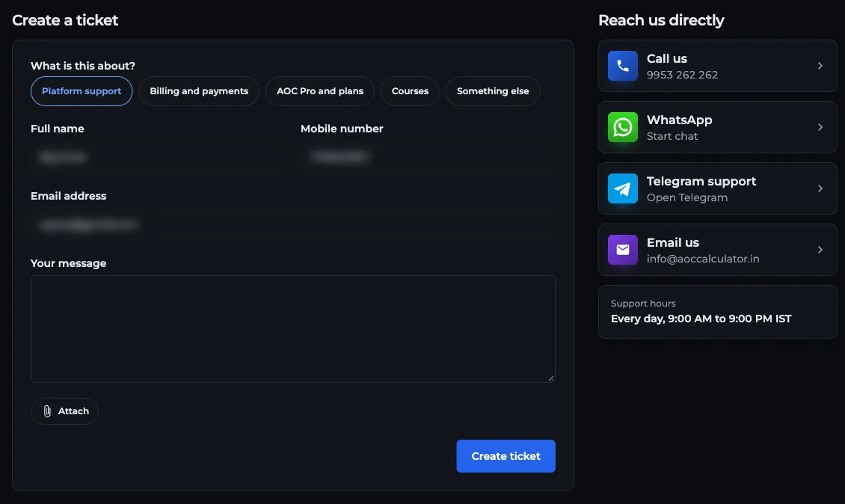Image resolution: width=845 pixels, height=504 pixels.
Task: Click the Reach us directly heading
Action: pyautogui.click(x=661, y=20)
